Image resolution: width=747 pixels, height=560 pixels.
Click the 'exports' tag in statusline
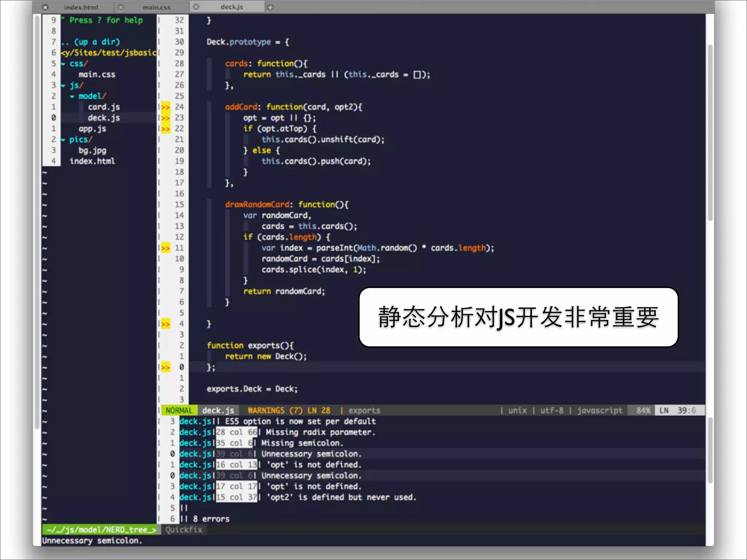pos(364,411)
